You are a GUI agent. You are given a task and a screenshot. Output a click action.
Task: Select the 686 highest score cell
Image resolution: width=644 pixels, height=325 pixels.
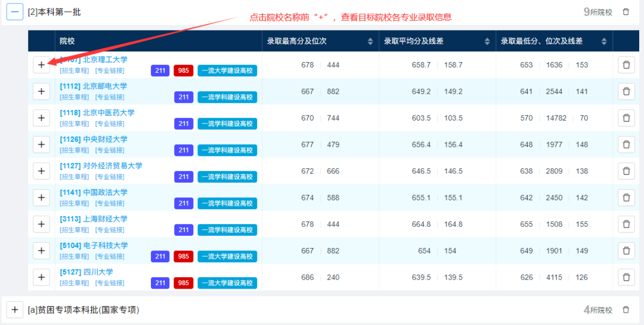(x=307, y=277)
